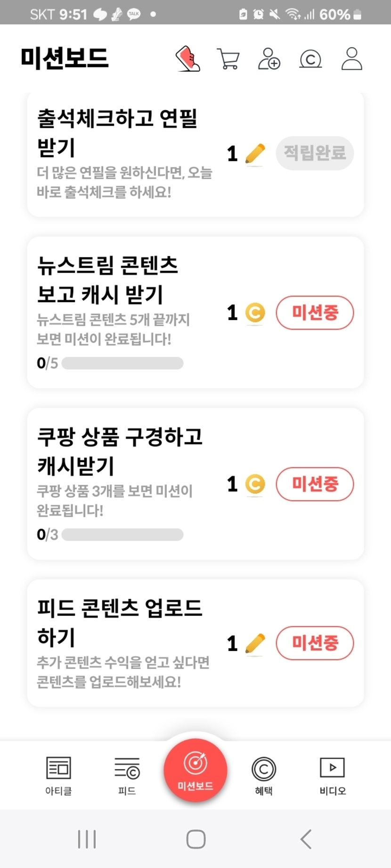The width and height of the screenshot is (391, 868).
Task: Tap the cash coin icon for 쿠팡 mission
Action: [x=255, y=484]
